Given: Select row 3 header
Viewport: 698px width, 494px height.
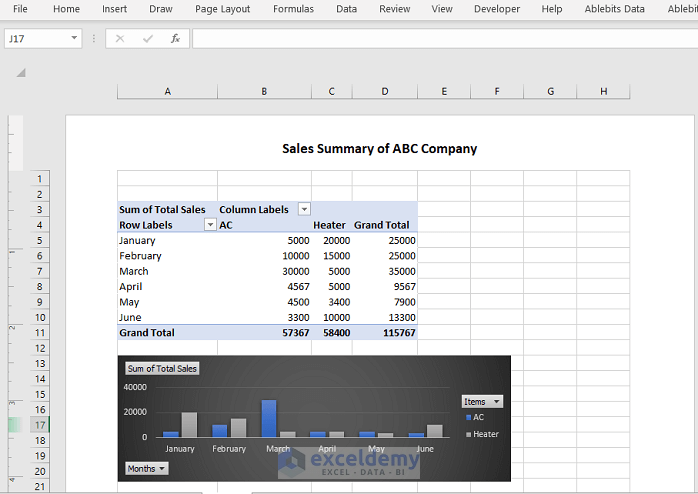Looking at the screenshot, I should (x=40, y=210).
